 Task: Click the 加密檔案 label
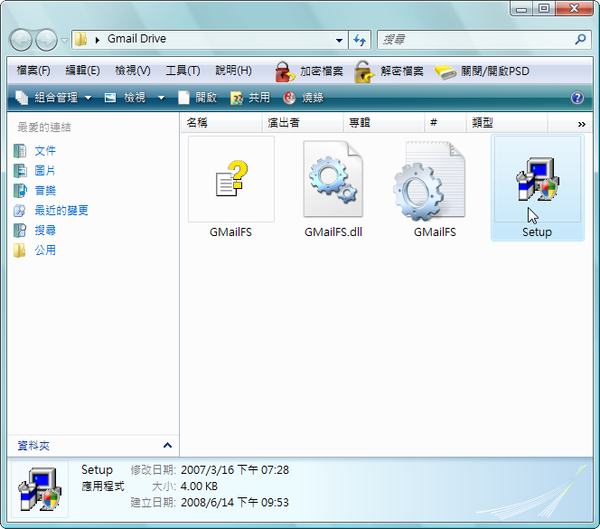321,71
